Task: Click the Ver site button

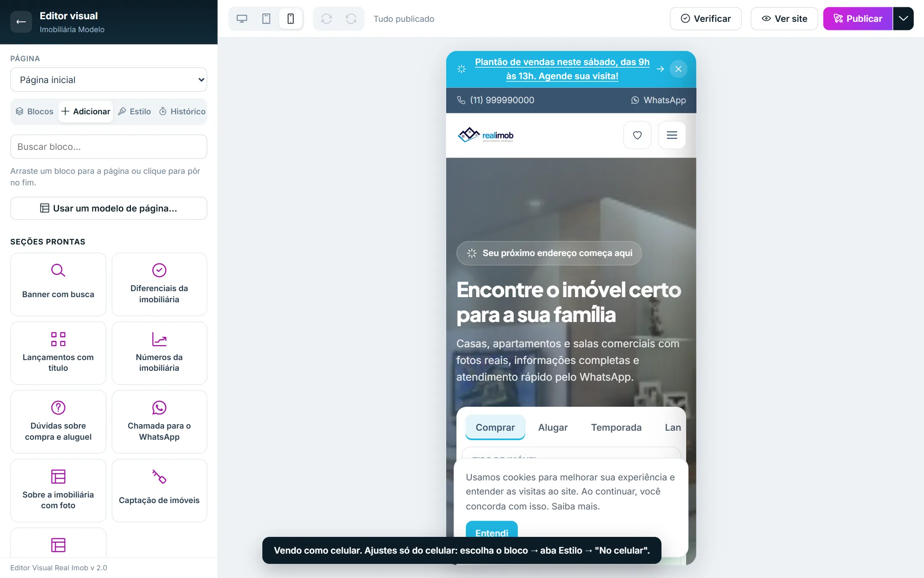Action: coord(784,18)
